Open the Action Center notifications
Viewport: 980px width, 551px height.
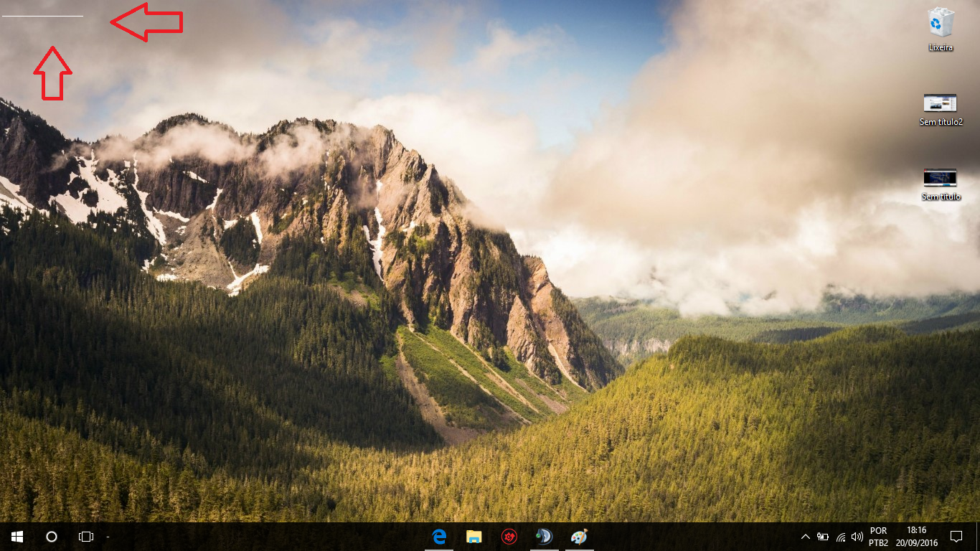(x=956, y=537)
